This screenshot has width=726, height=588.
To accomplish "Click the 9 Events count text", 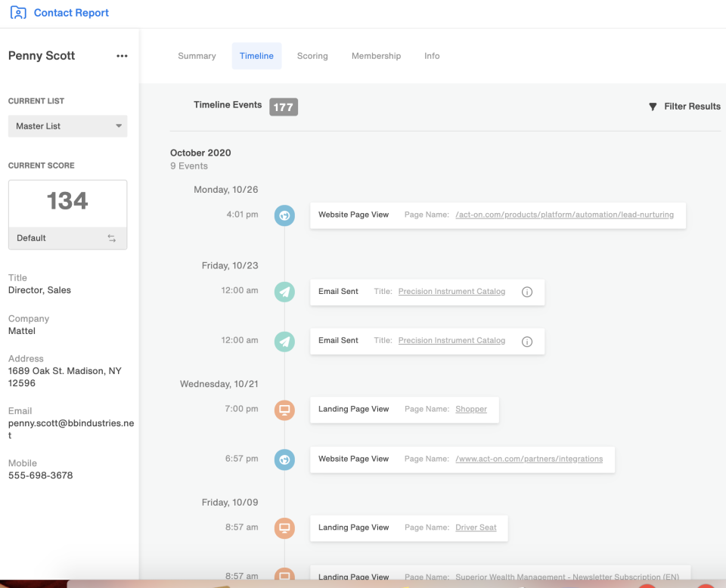I will (x=189, y=166).
